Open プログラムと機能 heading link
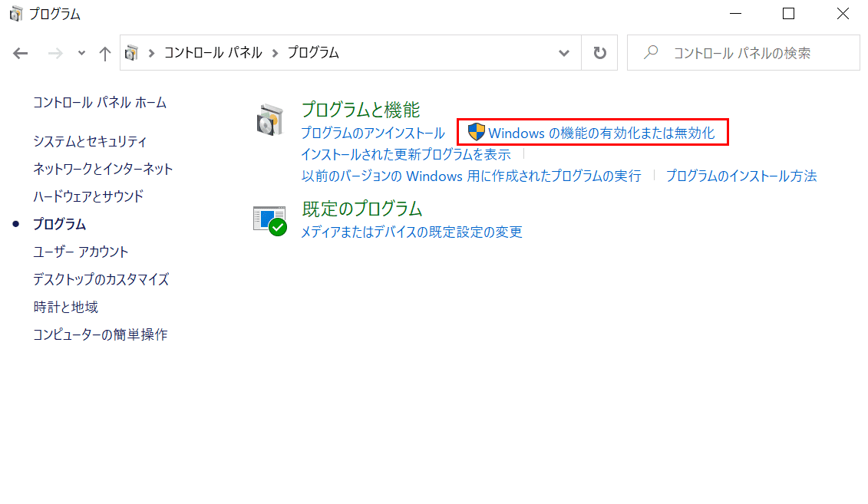868x504 pixels. (361, 110)
